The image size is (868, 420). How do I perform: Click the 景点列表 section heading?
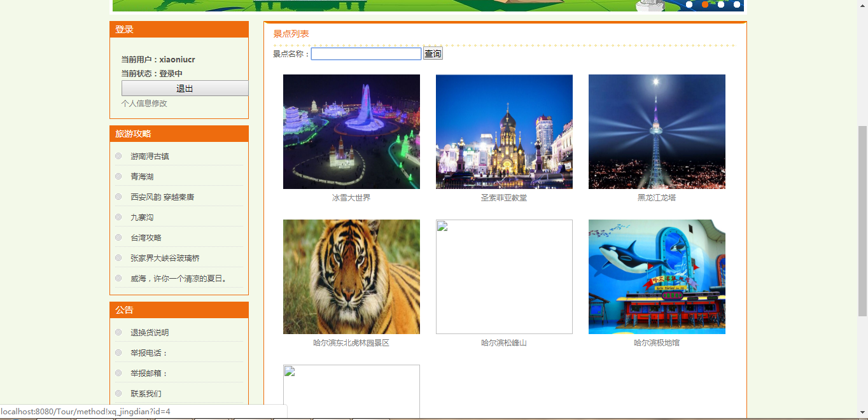[291, 34]
